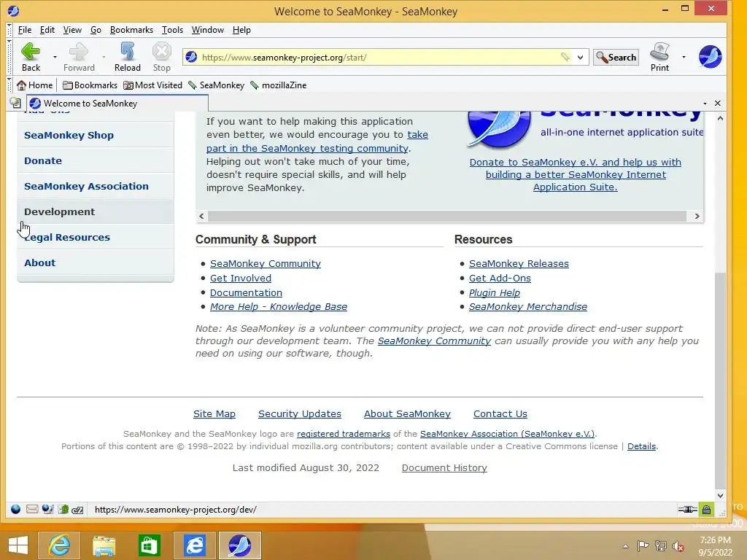Image resolution: width=747 pixels, height=560 pixels.
Task: Toggle the online/offline connection icon
Action: point(687,510)
